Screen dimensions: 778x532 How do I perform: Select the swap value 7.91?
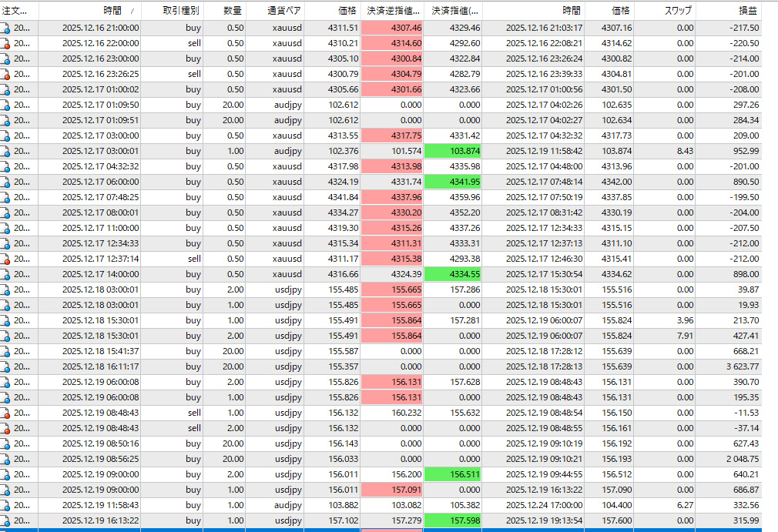[685, 336]
